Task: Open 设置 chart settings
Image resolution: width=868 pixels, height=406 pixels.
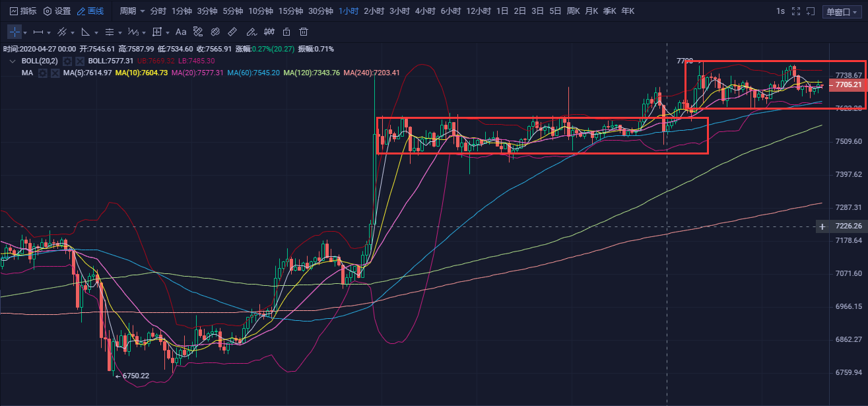Action: coord(57,11)
